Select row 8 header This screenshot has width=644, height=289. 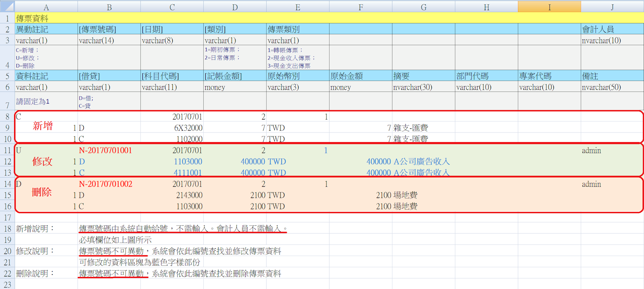pos(7,117)
